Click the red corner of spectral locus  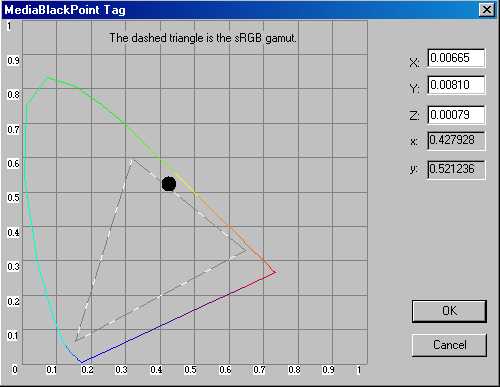click(x=275, y=272)
